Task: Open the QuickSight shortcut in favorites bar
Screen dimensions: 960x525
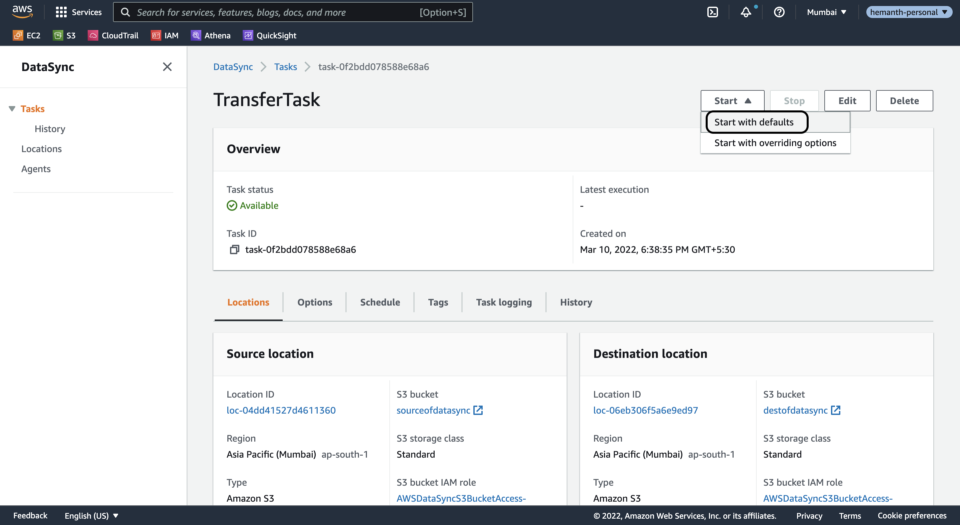Action: 270,35
